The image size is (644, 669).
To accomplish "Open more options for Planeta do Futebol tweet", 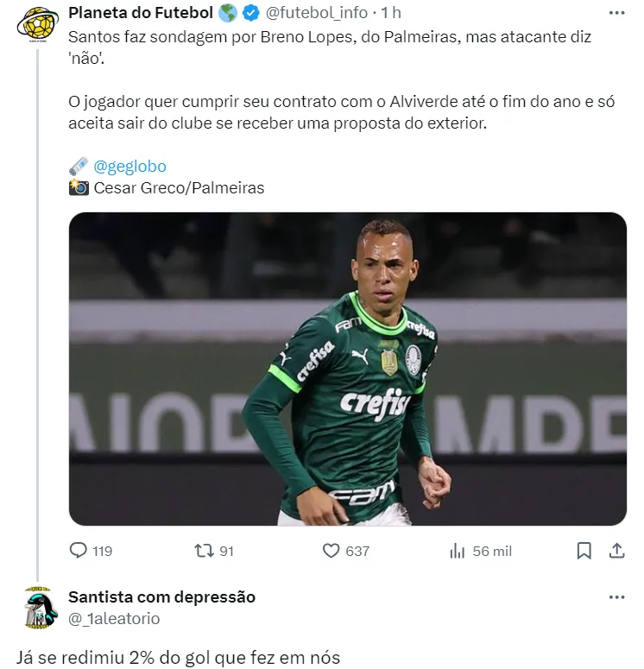I will click(616, 13).
